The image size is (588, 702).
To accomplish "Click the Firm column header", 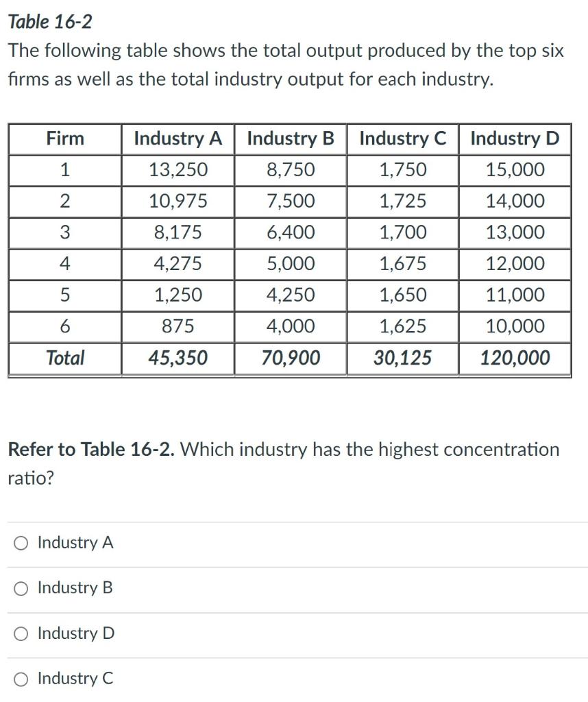I will tap(65, 139).
